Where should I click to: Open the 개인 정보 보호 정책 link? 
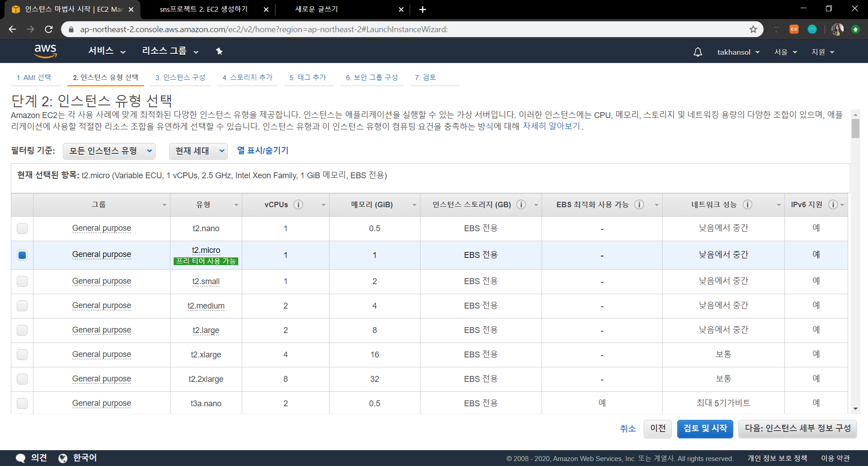coord(777,458)
